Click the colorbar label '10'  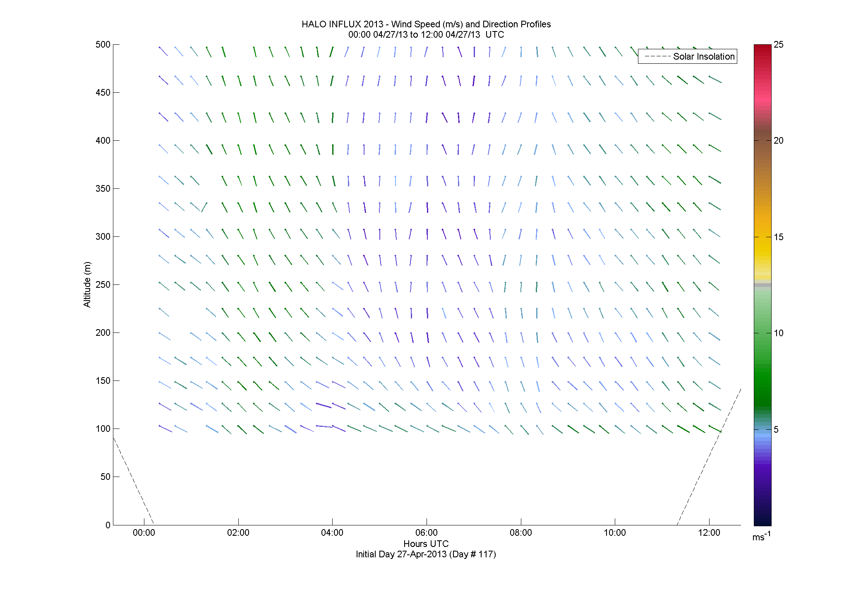click(778, 333)
